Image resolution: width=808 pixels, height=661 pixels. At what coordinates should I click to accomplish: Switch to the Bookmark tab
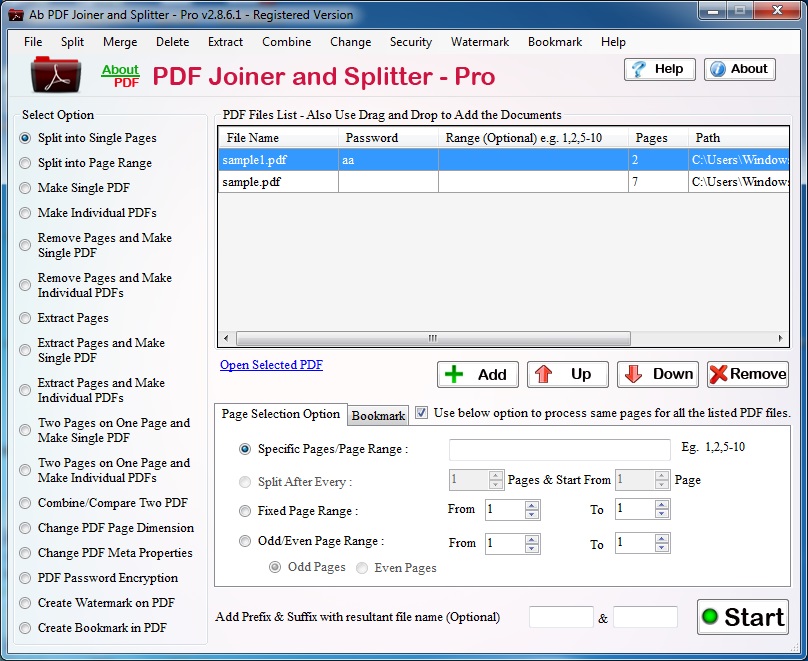click(378, 415)
